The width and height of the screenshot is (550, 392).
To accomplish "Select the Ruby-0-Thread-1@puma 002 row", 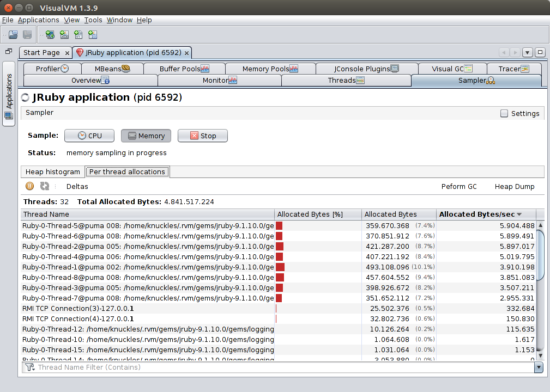I will pos(279,267).
